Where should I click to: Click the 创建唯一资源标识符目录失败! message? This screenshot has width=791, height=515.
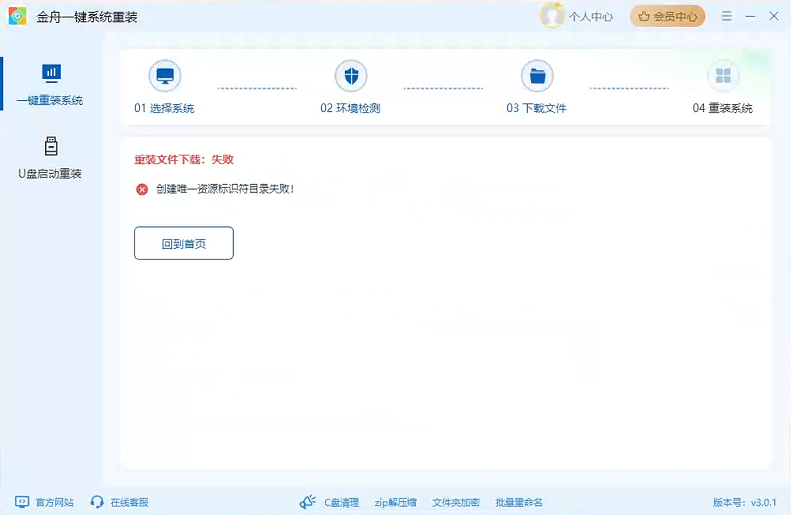click(225, 189)
